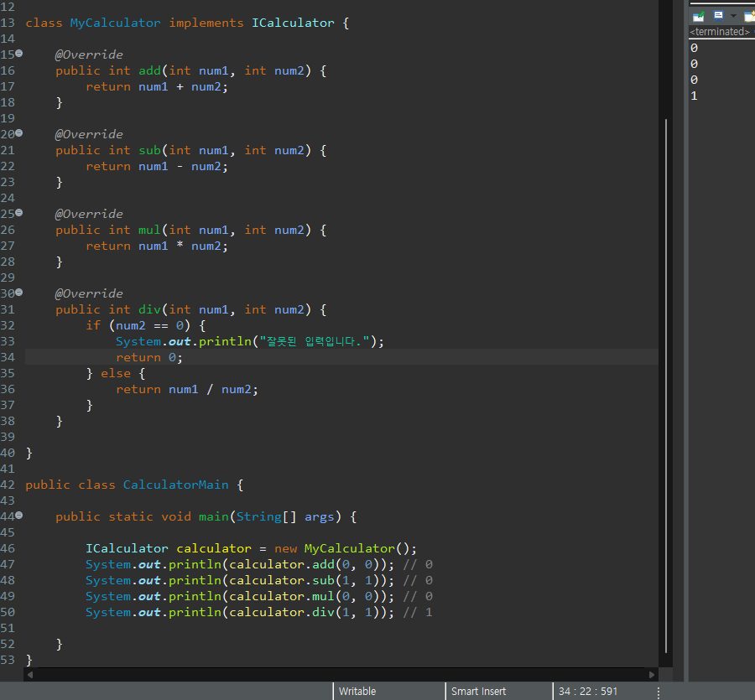This screenshot has width=755, height=700.
Task: Click ICalculator in the implements clause
Action: click(x=293, y=23)
